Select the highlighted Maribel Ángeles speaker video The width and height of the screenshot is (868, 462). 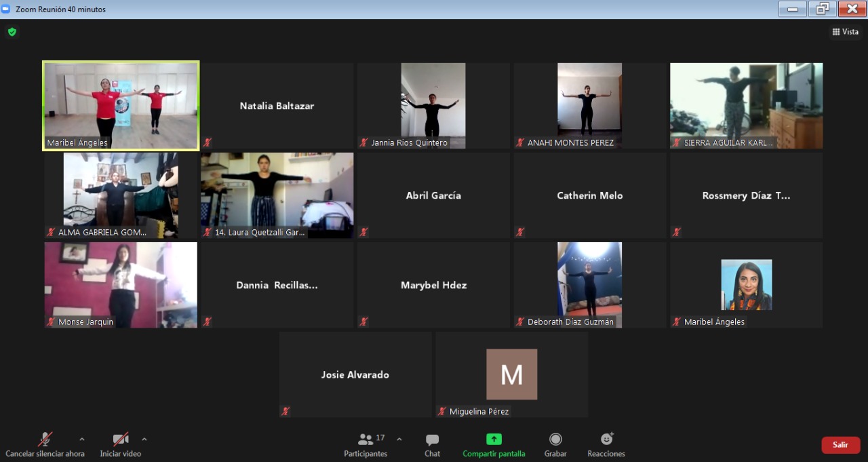(121, 105)
